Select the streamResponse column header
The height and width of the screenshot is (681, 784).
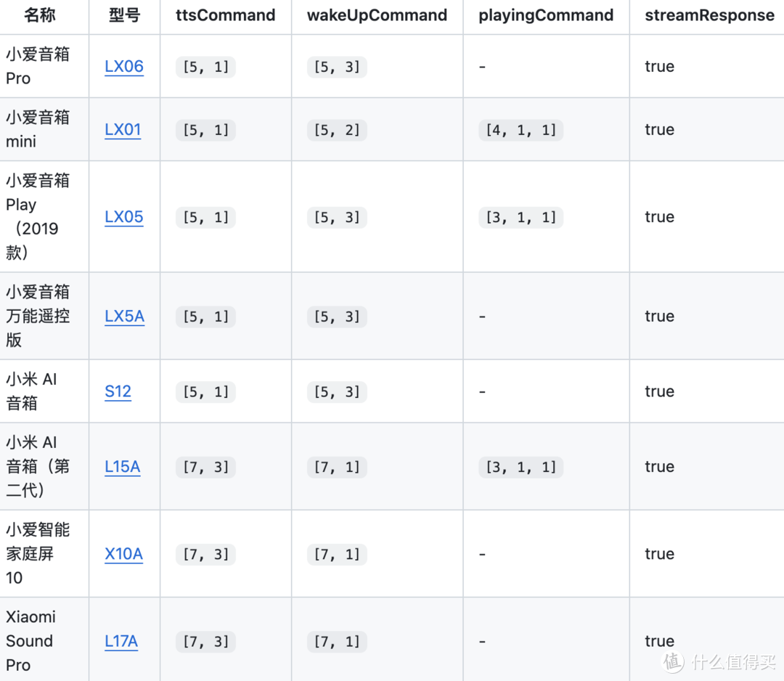click(709, 16)
